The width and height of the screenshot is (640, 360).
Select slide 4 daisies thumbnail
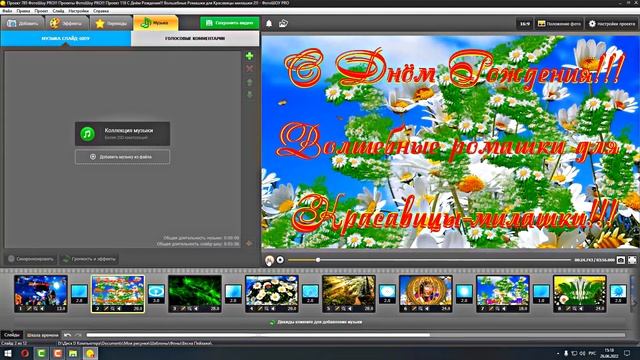(272, 294)
